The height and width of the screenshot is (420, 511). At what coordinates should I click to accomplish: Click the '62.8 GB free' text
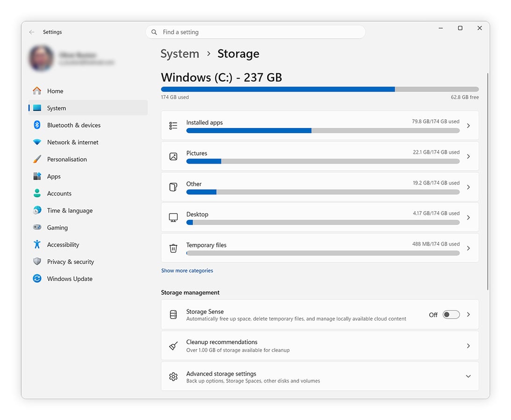click(465, 97)
